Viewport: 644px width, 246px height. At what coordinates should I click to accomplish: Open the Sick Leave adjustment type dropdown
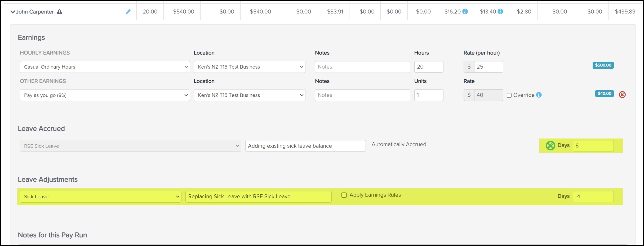pos(100,197)
